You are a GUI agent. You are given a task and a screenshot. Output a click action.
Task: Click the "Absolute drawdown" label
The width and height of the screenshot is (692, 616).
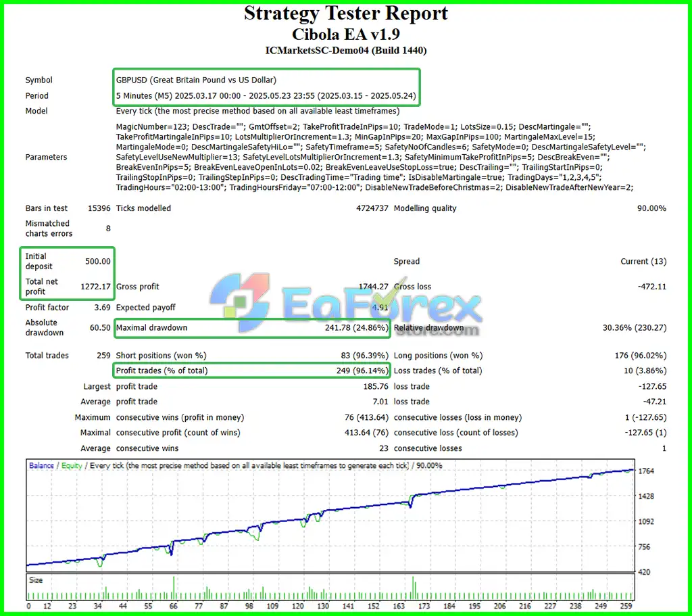coord(44,328)
